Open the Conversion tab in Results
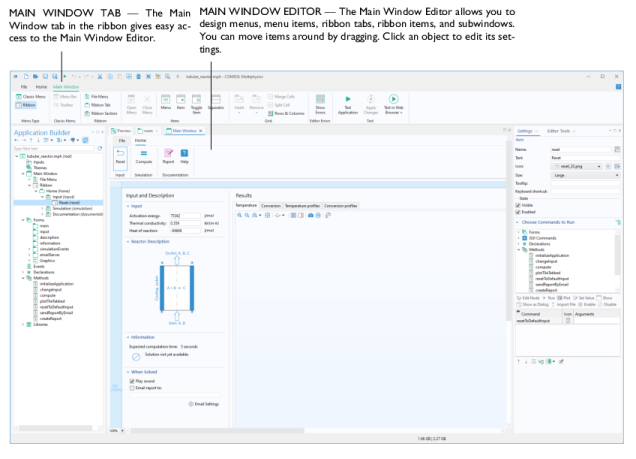The width and height of the screenshot is (636, 459). coord(271,206)
